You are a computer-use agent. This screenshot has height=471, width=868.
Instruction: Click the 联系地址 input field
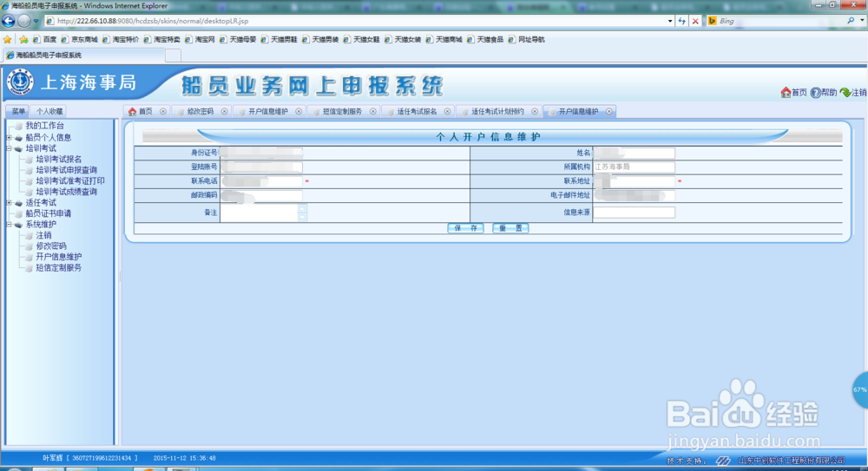pyautogui.click(x=635, y=181)
